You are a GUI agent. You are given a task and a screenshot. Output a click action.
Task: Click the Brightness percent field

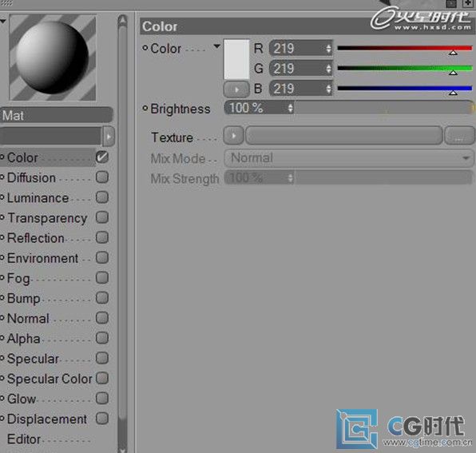[x=256, y=108]
